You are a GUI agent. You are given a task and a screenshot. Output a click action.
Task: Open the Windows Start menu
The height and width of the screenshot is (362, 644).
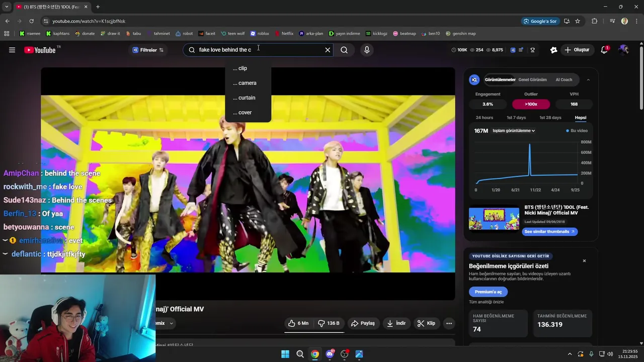(x=285, y=354)
